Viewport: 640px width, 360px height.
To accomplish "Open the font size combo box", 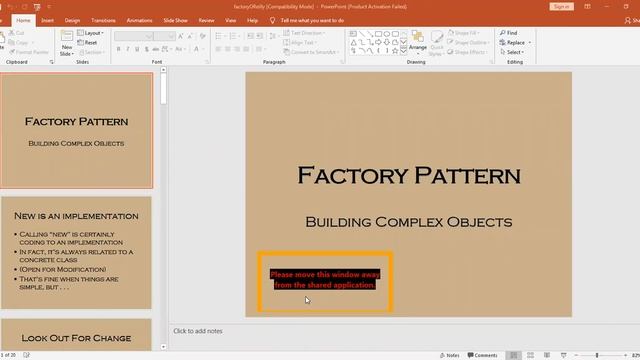I will click(164, 37).
